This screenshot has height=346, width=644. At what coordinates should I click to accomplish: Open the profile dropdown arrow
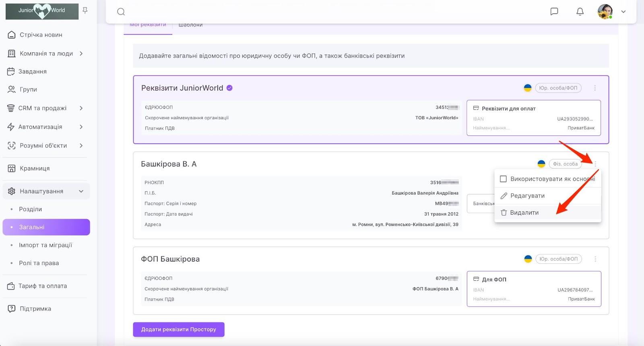pyautogui.click(x=623, y=12)
